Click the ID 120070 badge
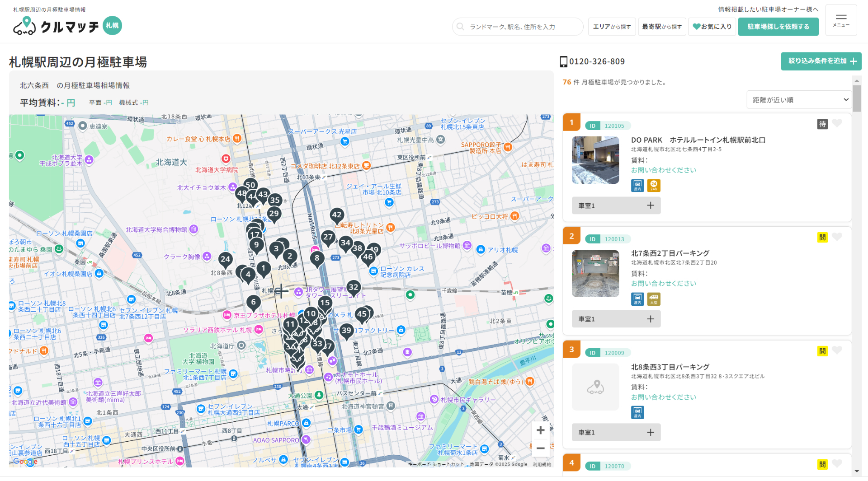Image resolution: width=868 pixels, height=481 pixels. (x=608, y=466)
